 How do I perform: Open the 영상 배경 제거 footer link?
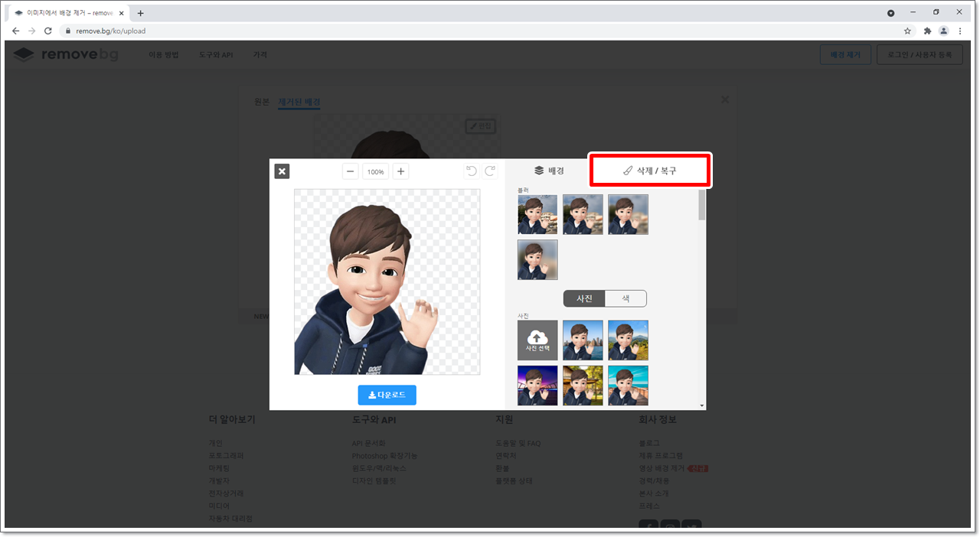(x=662, y=467)
